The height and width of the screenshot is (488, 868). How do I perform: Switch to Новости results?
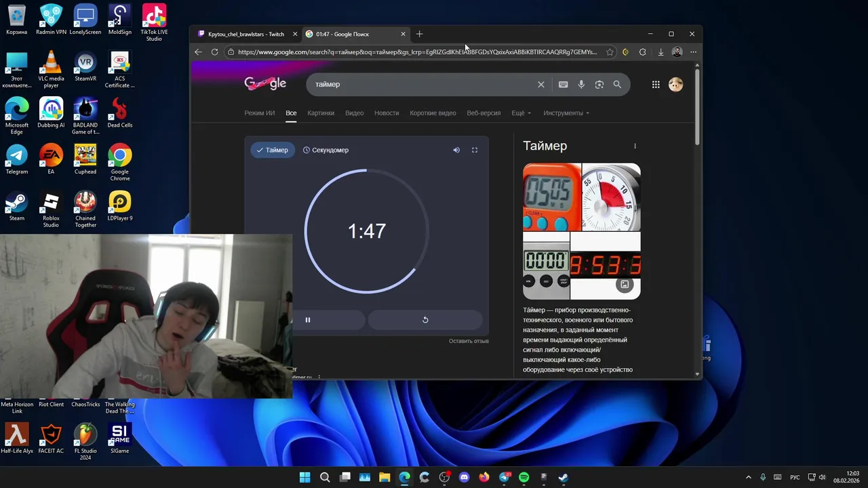pyautogui.click(x=387, y=113)
